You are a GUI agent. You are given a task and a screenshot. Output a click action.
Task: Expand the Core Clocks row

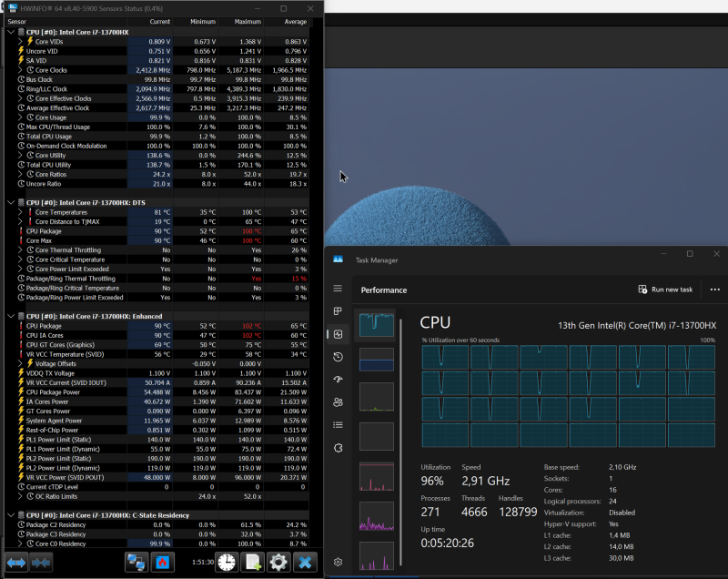(20, 70)
